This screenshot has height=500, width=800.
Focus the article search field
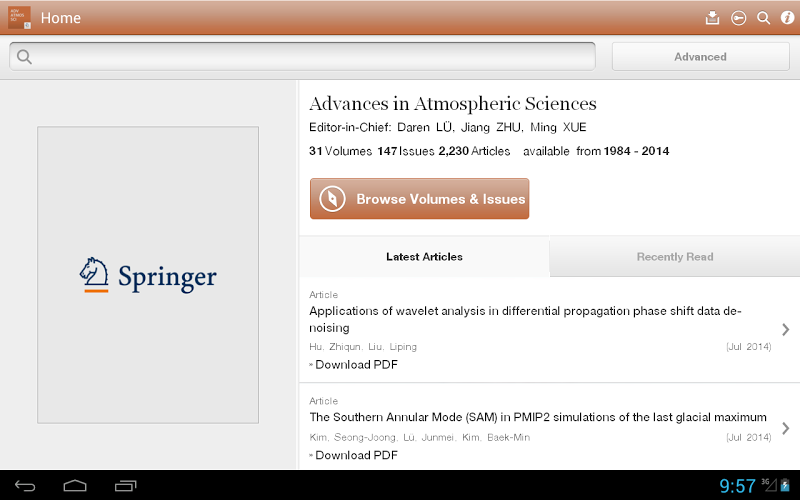303,57
